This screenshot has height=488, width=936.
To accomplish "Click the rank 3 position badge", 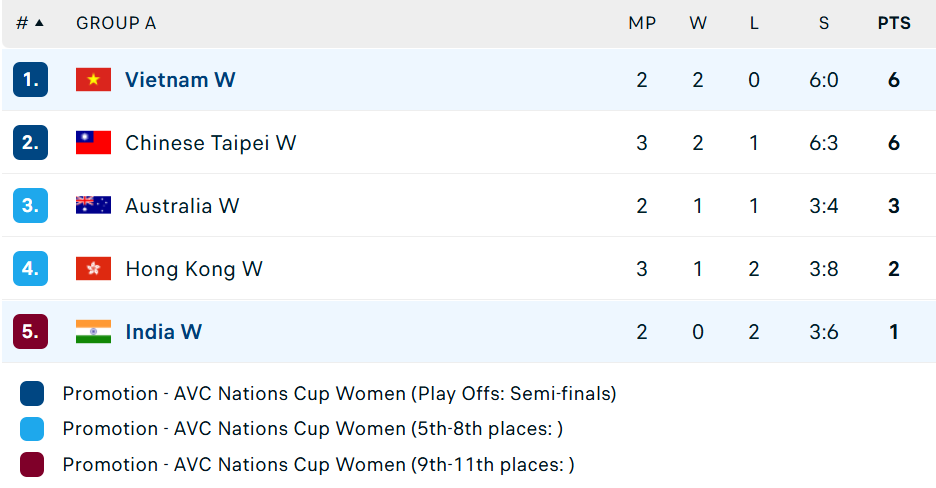I will pos(30,206).
